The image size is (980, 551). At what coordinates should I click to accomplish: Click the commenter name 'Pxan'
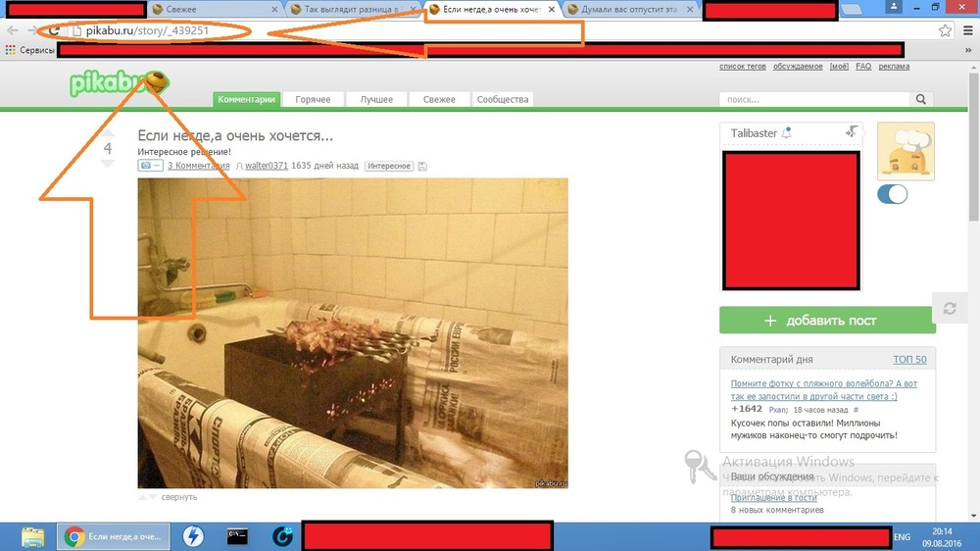[x=777, y=410]
